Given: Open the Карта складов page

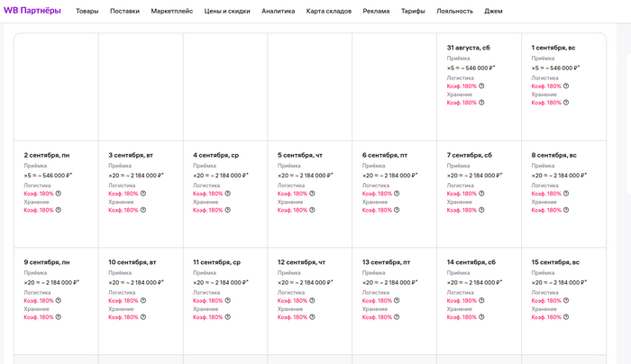Looking at the screenshot, I should pos(329,12).
